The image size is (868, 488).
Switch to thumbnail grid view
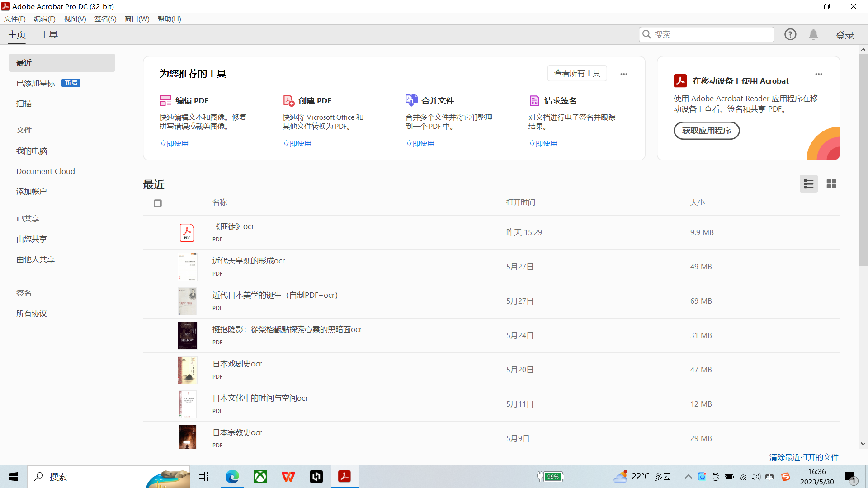click(x=831, y=184)
